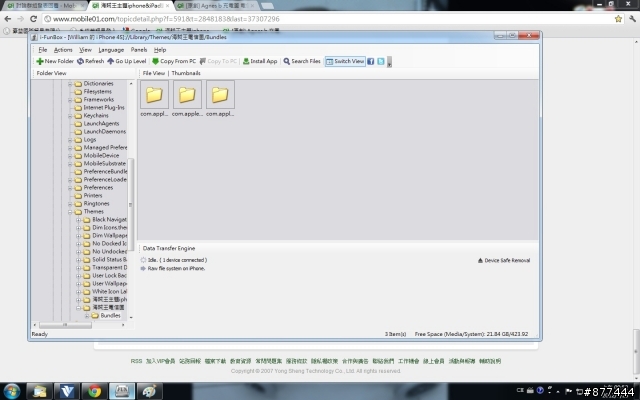Create a New Folder from toolbar
Image resolution: width=640 pixels, height=400 pixels.
point(55,61)
